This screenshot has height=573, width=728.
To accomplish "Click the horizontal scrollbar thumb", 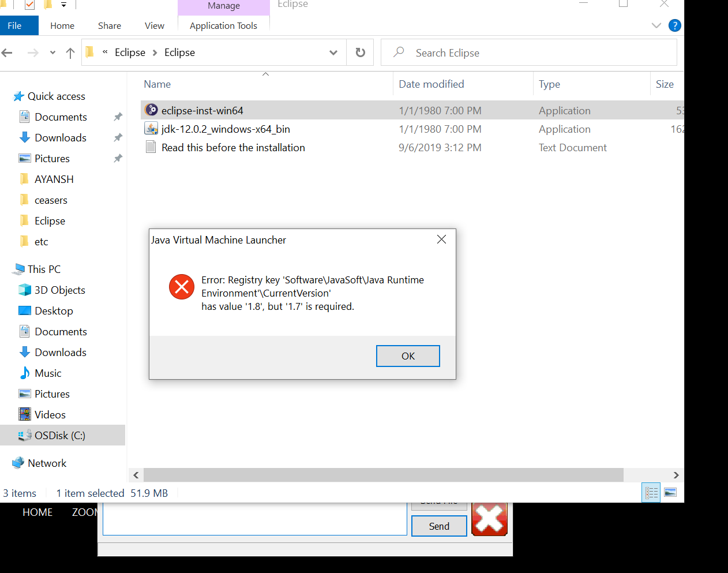I will (384, 475).
